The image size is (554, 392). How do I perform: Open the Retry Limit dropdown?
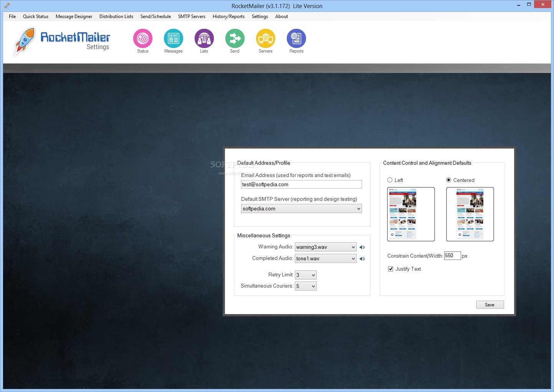tap(306, 275)
